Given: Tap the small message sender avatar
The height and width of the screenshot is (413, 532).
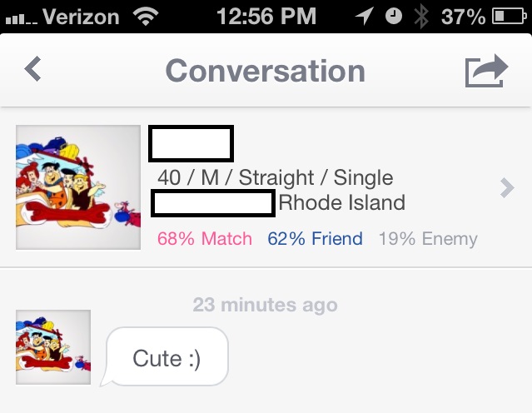Looking at the screenshot, I should [53, 347].
